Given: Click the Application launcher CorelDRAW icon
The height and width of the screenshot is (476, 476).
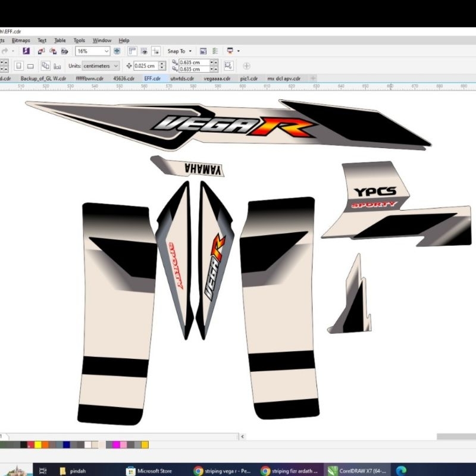Looking at the screenshot, I should [229, 51].
